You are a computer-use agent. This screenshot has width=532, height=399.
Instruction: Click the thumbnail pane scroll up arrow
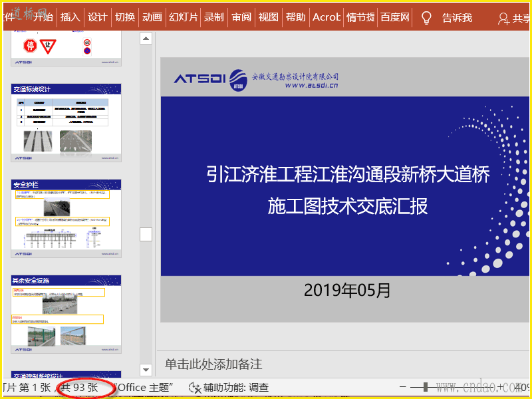(146, 39)
